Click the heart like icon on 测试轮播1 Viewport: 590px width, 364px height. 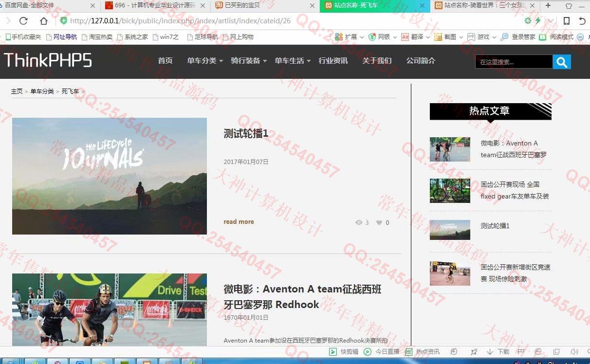point(379,223)
